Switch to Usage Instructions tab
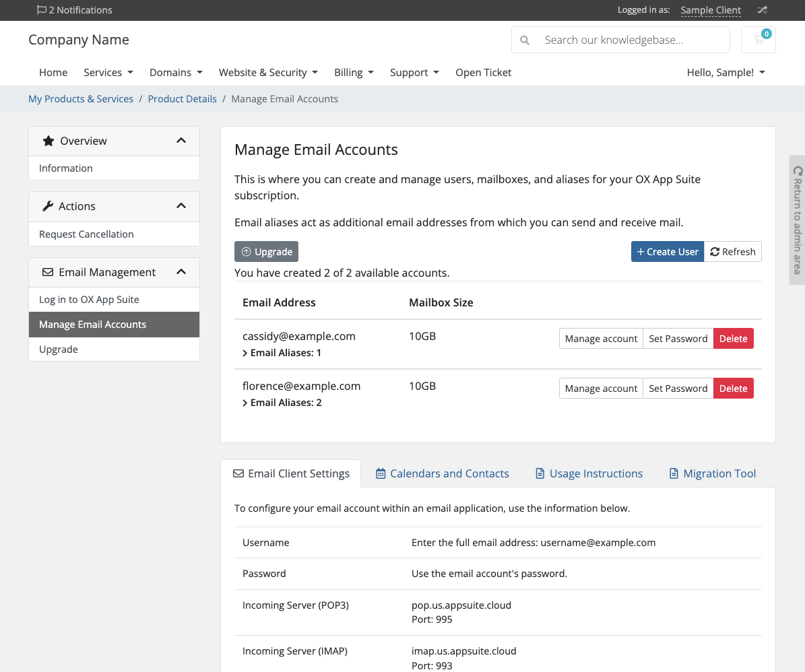The height and width of the screenshot is (672, 805). point(589,473)
